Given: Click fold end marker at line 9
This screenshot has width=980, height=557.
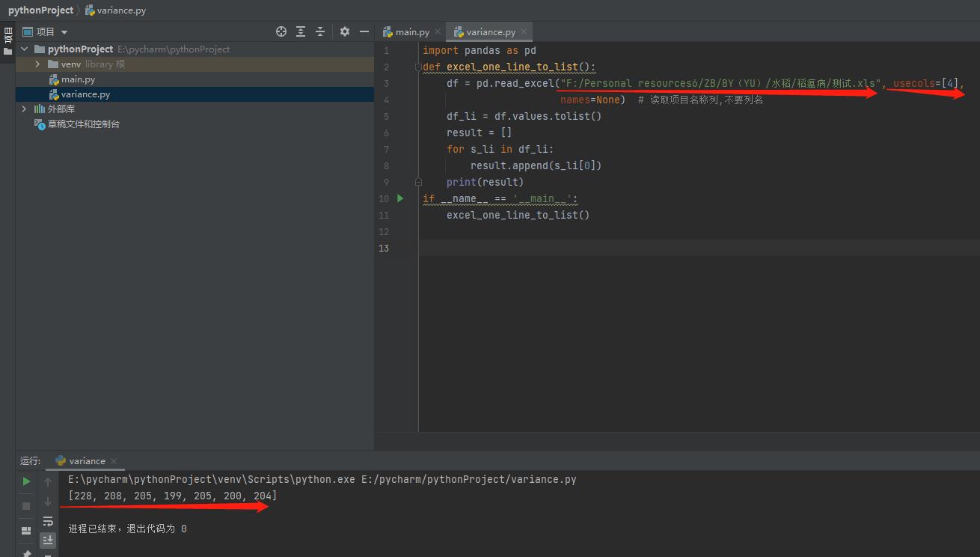Looking at the screenshot, I should 418,182.
